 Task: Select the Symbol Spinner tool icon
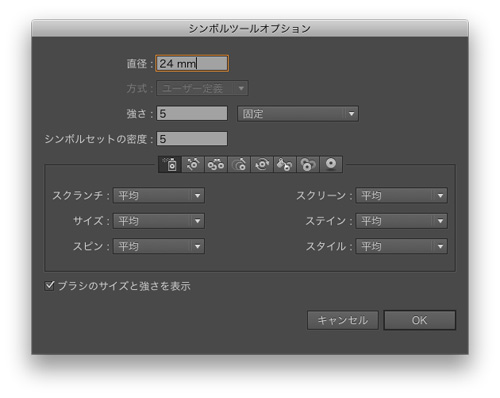click(x=262, y=164)
